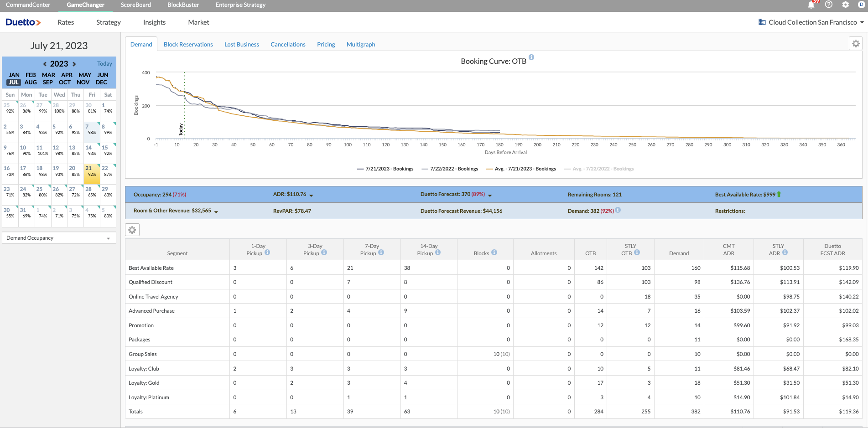
Task: Click the info icon beside Demand 382
Action: (x=618, y=210)
